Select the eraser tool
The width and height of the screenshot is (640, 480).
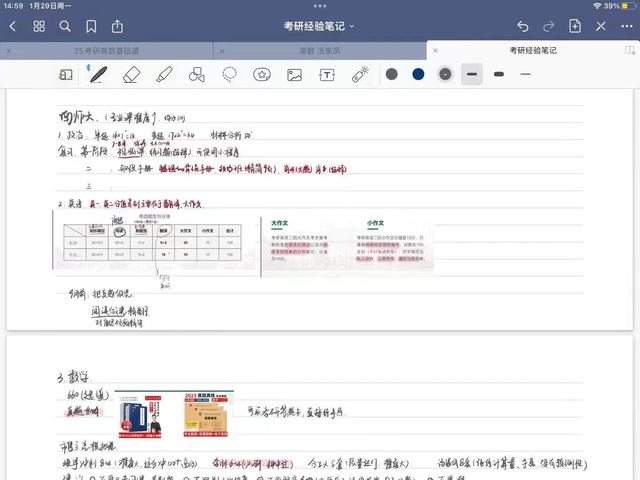[x=131, y=74]
